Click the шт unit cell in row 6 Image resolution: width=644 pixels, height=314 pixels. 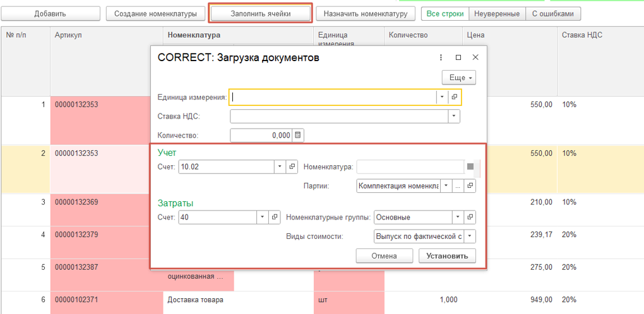(x=349, y=303)
